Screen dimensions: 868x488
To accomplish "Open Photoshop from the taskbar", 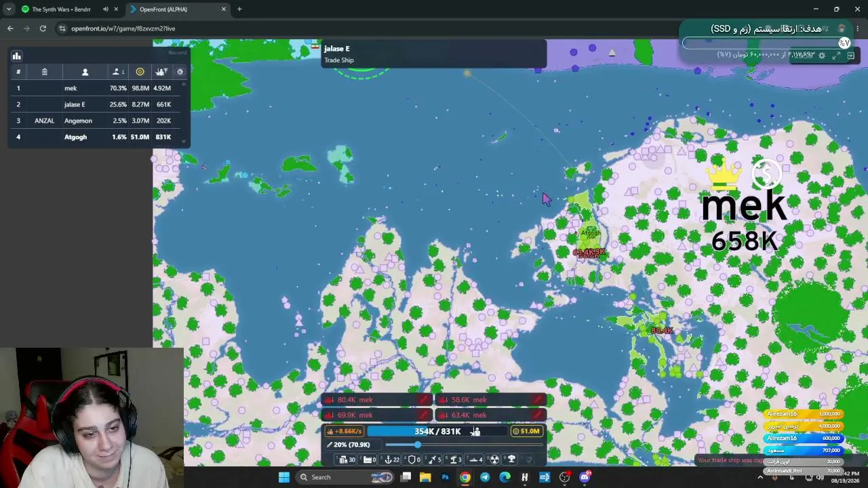I will coord(445,477).
